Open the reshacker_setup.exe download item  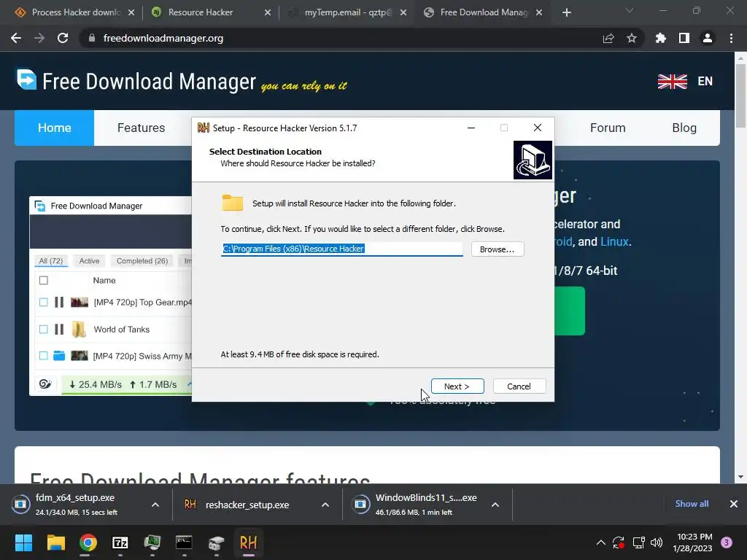coord(247,505)
